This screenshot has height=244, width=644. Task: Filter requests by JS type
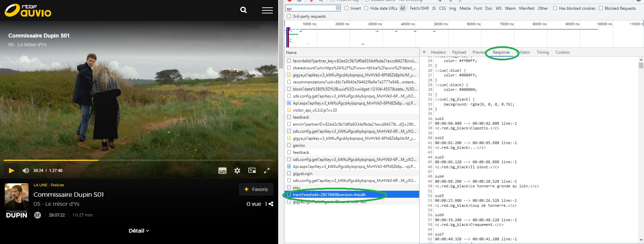434,8
